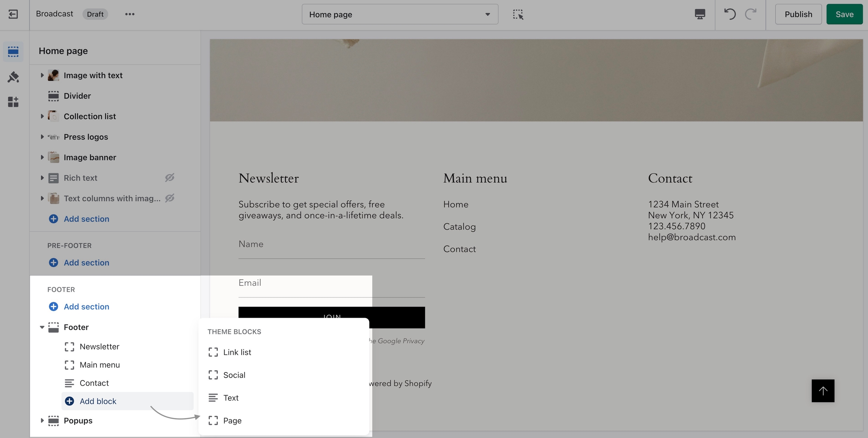Select the Social theme block

click(x=234, y=375)
